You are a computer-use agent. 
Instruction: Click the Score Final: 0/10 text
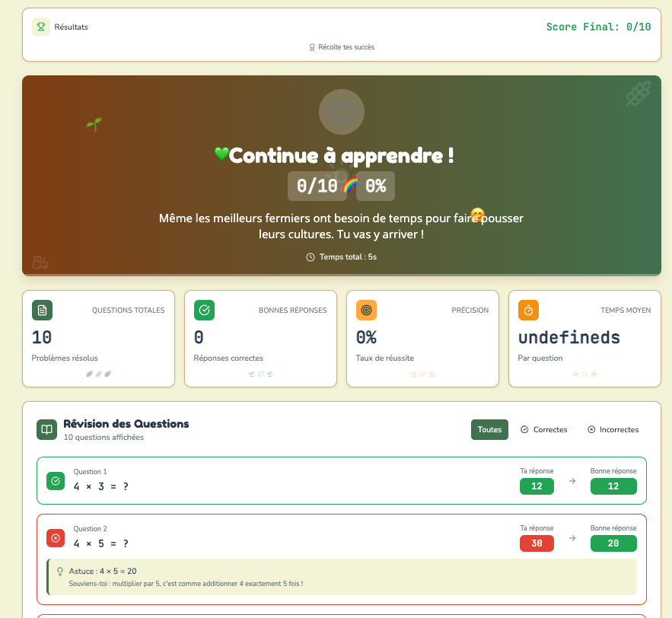pos(598,27)
